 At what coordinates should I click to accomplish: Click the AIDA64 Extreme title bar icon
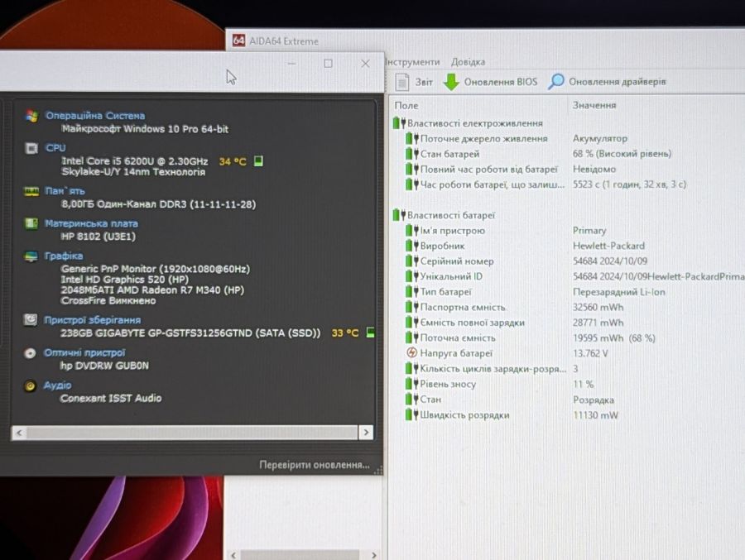click(238, 41)
